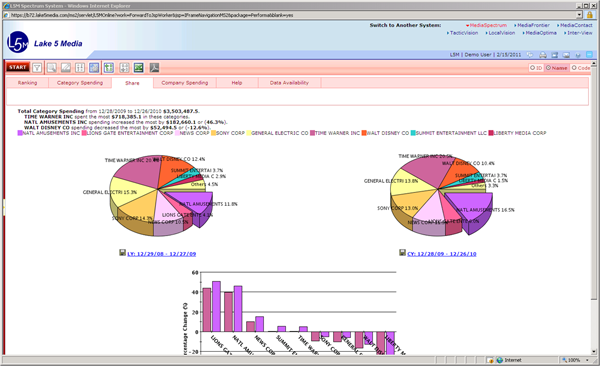Select the Share tab

pyautogui.click(x=132, y=83)
